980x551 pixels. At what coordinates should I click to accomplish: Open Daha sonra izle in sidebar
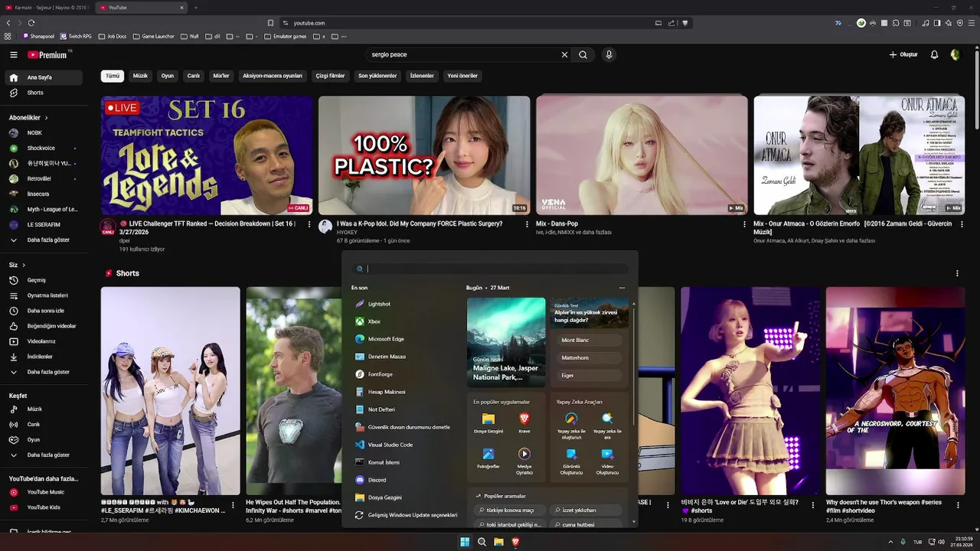coord(44,311)
